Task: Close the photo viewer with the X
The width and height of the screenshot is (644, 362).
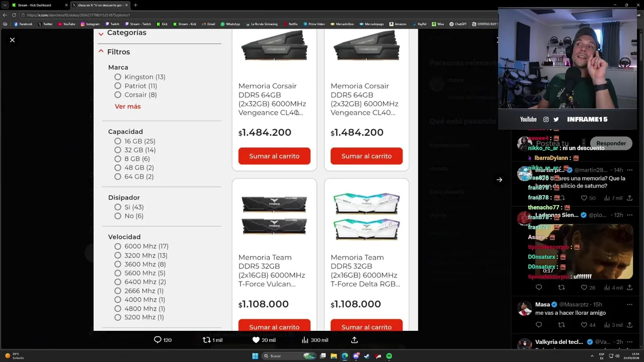Action: (12, 40)
